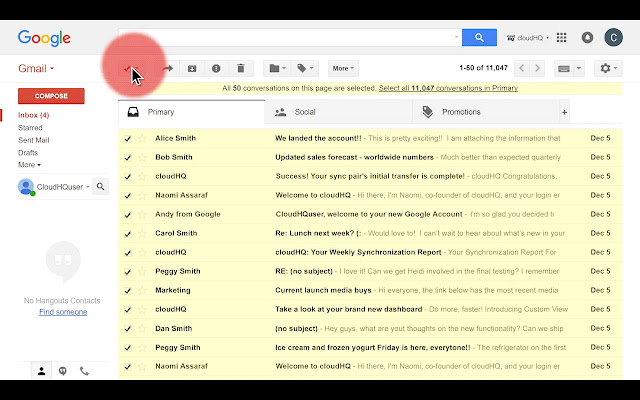Uncheck the 'Ice cream and frozen yogurt' email
The image size is (640, 400).
[128, 348]
